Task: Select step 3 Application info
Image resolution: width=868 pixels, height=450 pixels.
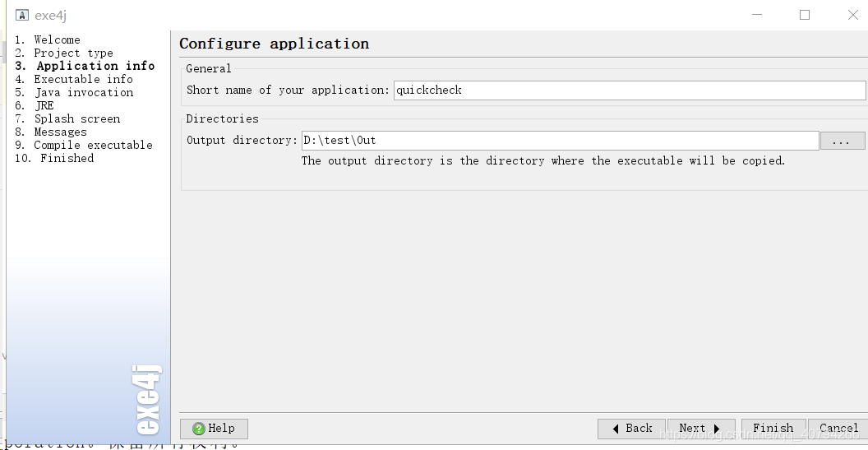Action: pos(85,66)
